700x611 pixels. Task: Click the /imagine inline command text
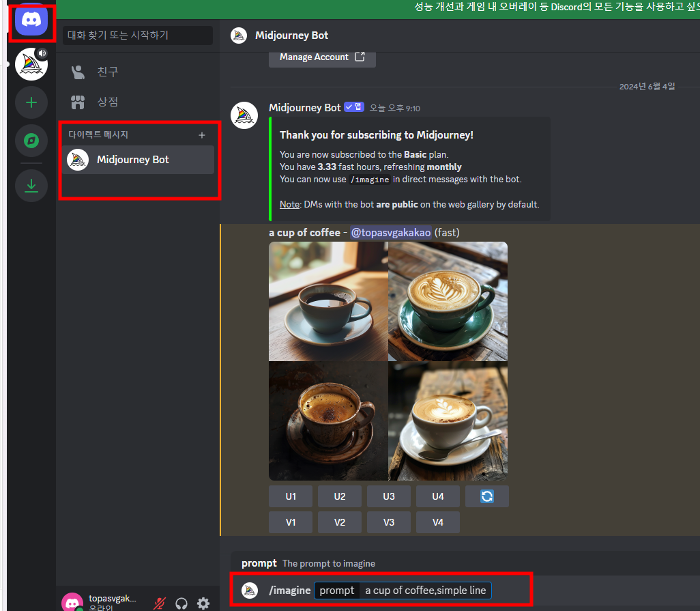click(x=370, y=180)
